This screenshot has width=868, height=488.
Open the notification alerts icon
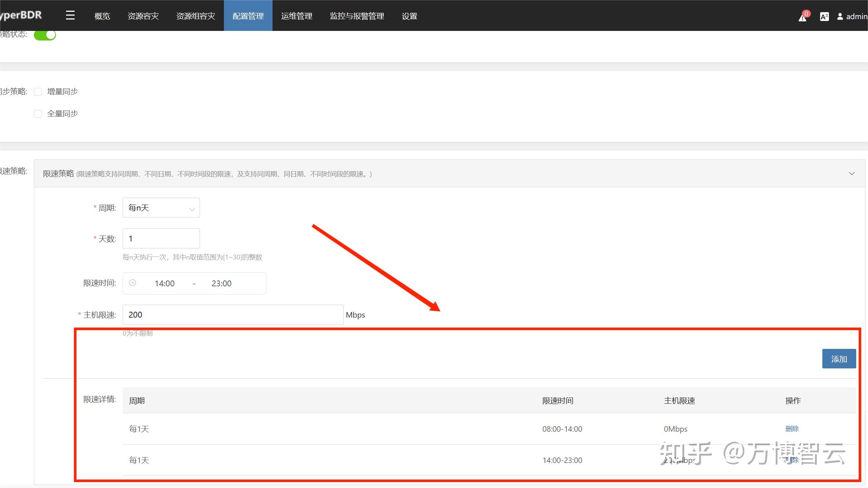click(802, 17)
